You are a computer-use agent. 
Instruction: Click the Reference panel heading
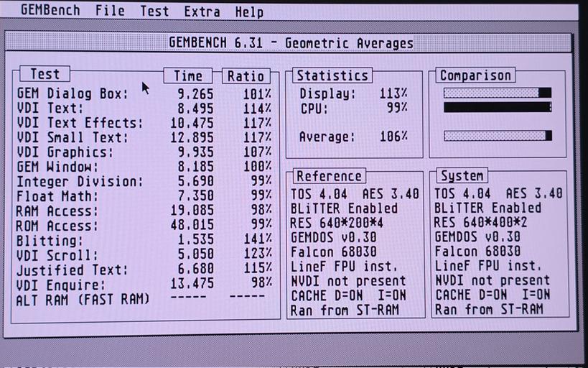point(330,176)
